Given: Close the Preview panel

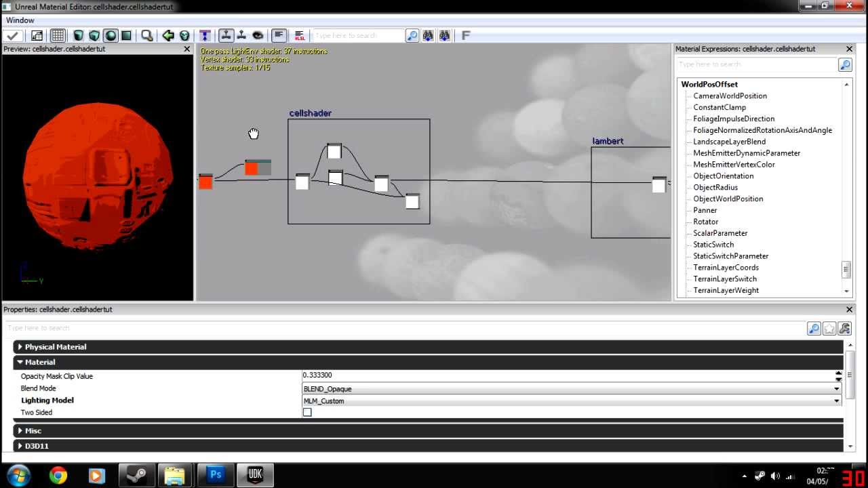Looking at the screenshot, I should (x=187, y=49).
